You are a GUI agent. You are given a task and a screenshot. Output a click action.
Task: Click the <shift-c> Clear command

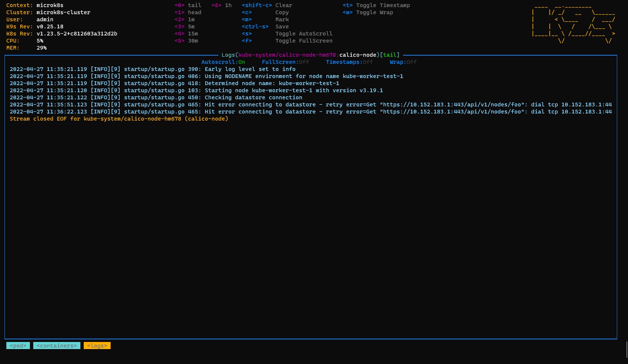(267, 5)
